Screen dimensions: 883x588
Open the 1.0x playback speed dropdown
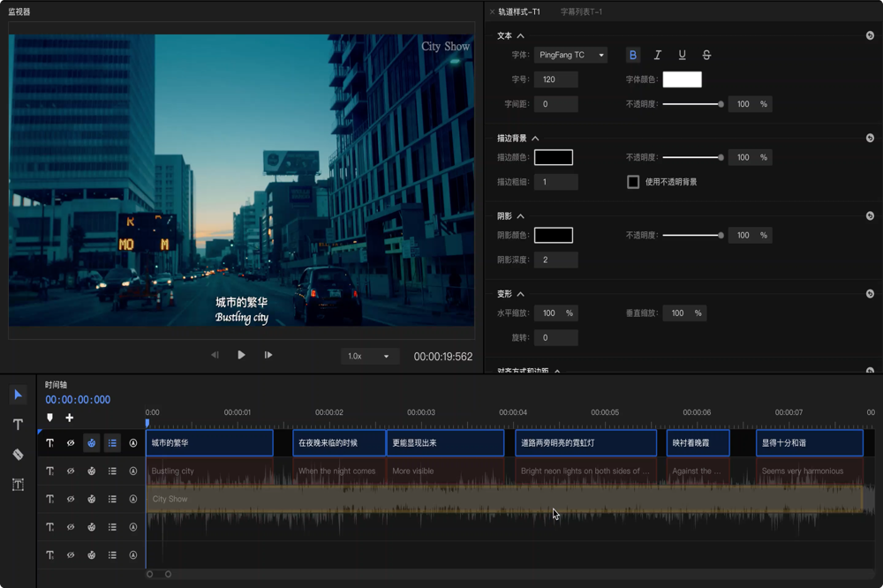pos(369,356)
